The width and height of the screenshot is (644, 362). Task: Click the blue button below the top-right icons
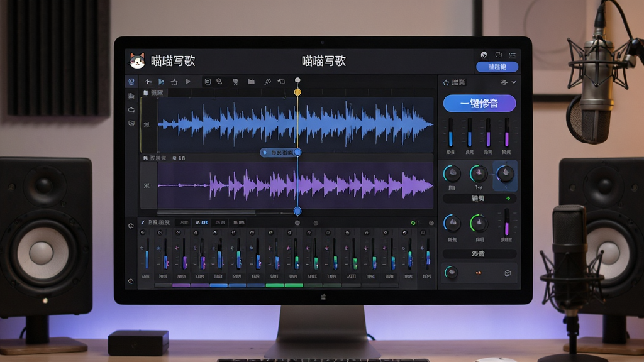coord(497,67)
